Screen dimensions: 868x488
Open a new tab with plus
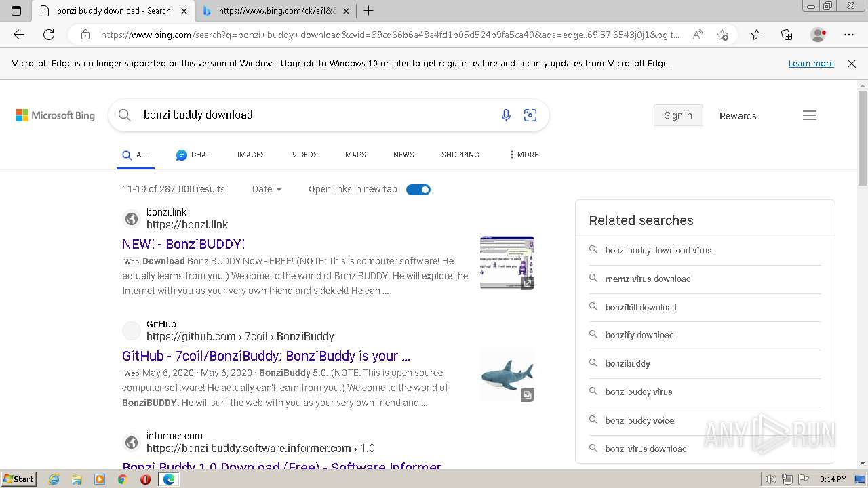[368, 11]
